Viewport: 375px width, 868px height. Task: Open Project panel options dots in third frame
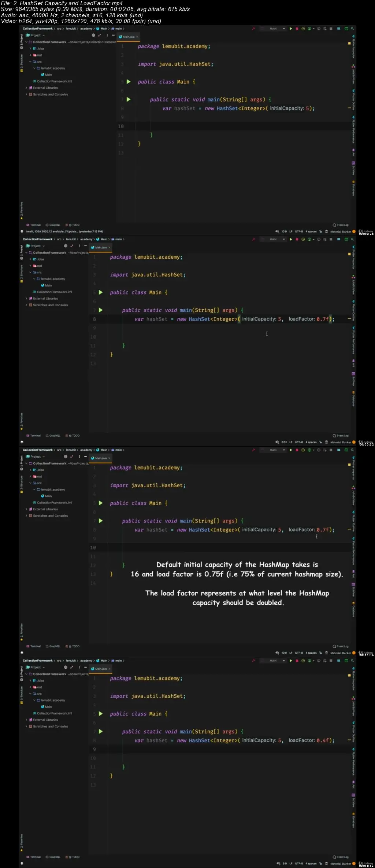pos(79,457)
